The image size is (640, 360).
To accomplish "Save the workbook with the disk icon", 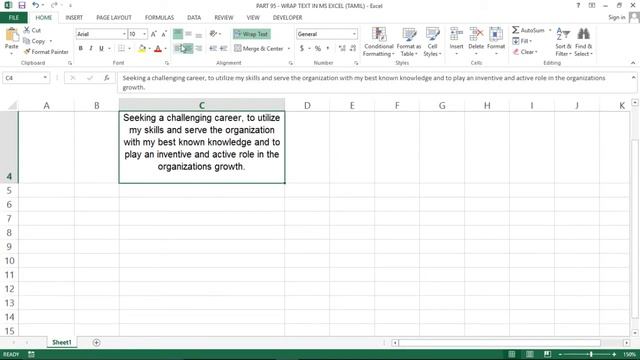I will pyautogui.click(x=22, y=5).
